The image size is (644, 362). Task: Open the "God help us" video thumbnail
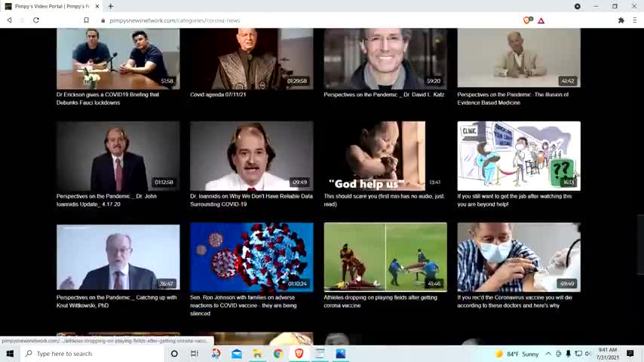[x=385, y=155]
